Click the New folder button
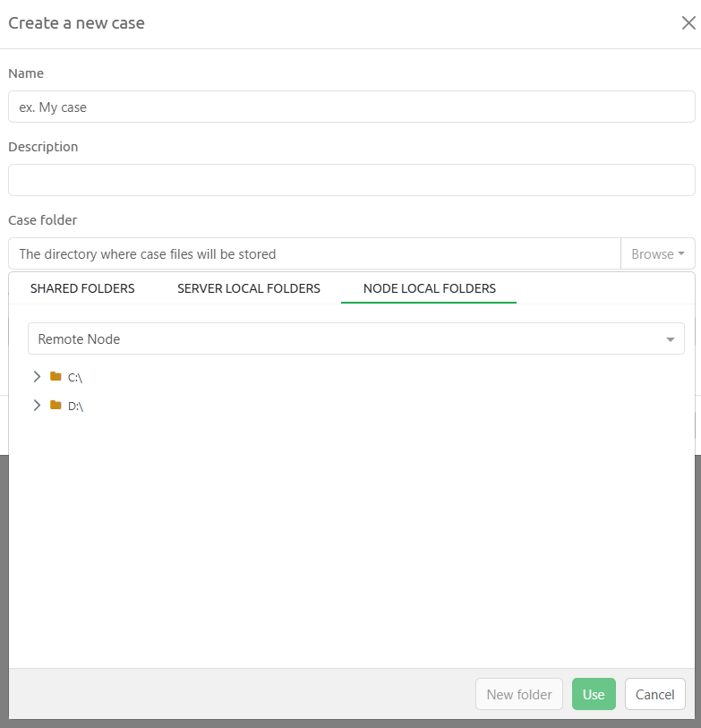 519,694
